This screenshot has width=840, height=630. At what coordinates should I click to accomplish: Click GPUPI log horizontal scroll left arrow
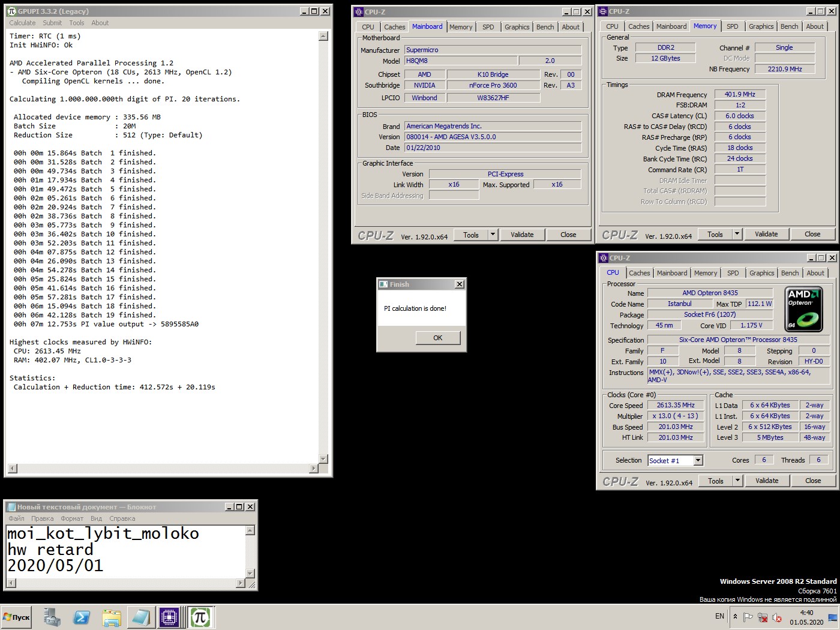[12, 469]
